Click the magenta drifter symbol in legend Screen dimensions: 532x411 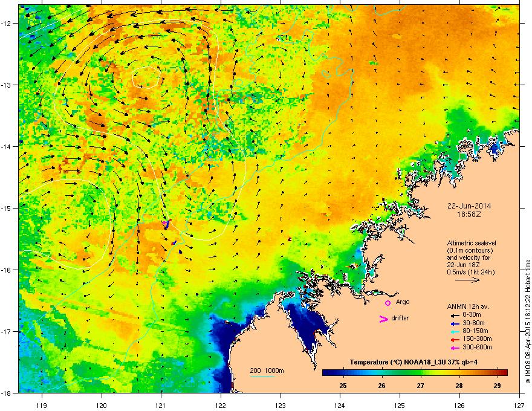pos(383,319)
